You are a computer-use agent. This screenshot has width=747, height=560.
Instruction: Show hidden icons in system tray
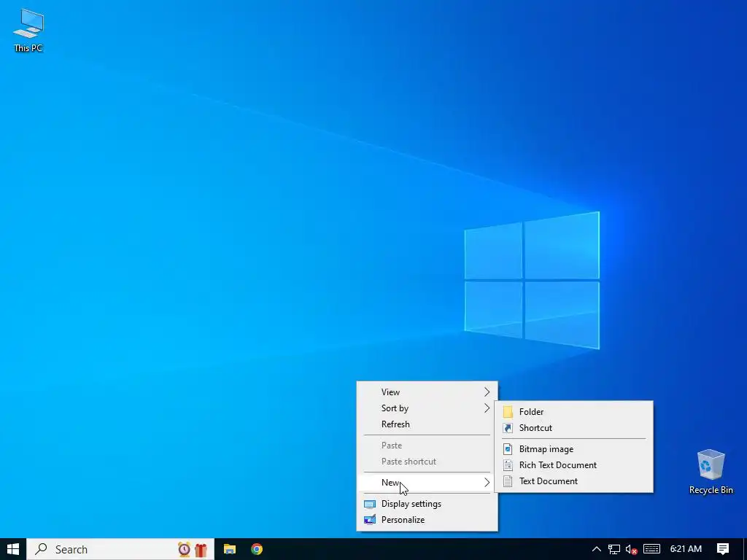click(x=596, y=549)
